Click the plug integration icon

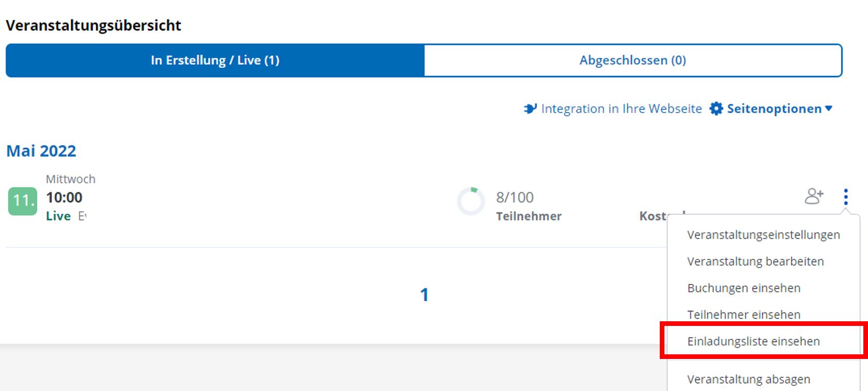pos(530,108)
